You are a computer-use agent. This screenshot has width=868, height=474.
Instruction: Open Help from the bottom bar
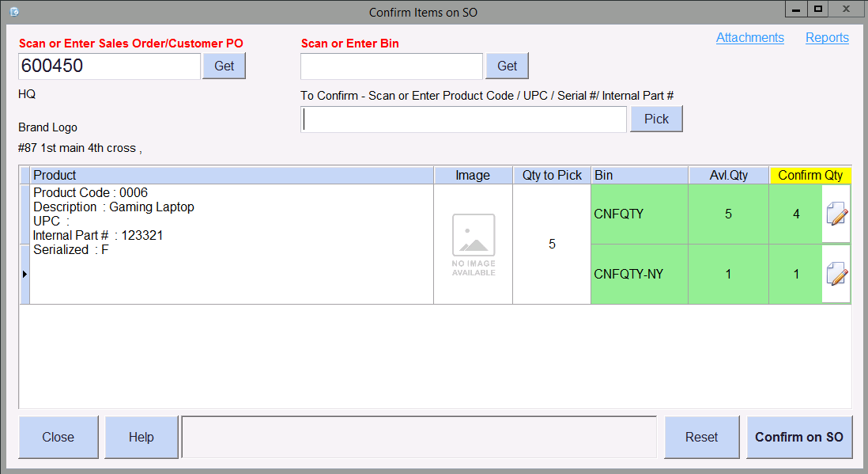(x=142, y=437)
